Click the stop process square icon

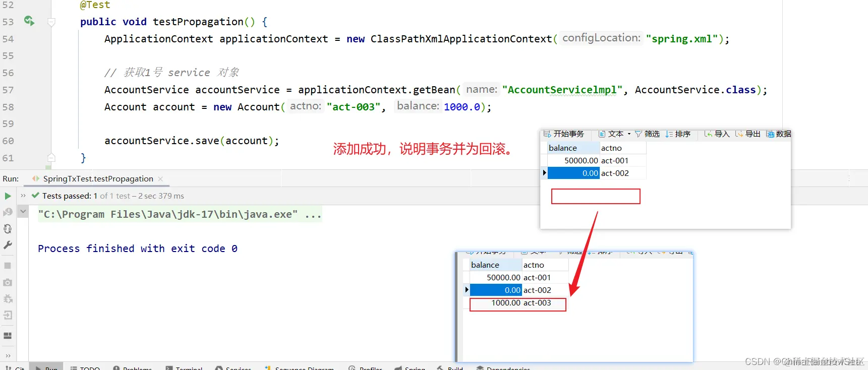8,266
